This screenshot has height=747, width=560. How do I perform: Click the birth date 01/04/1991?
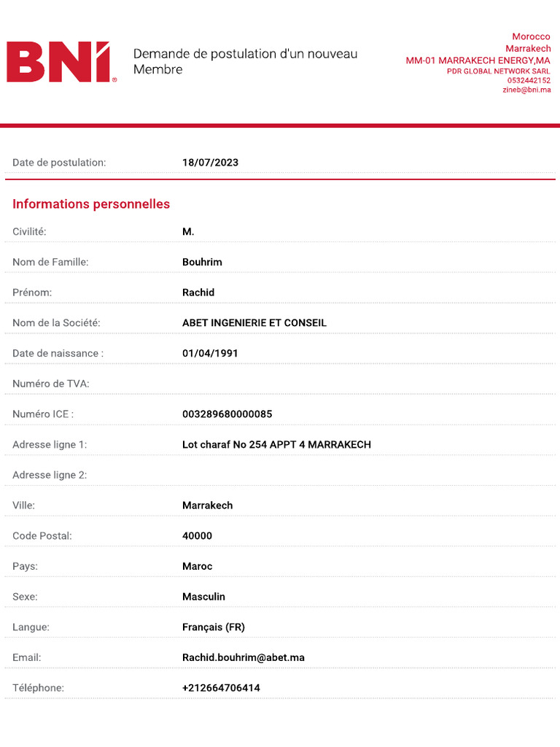click(210, 354)
